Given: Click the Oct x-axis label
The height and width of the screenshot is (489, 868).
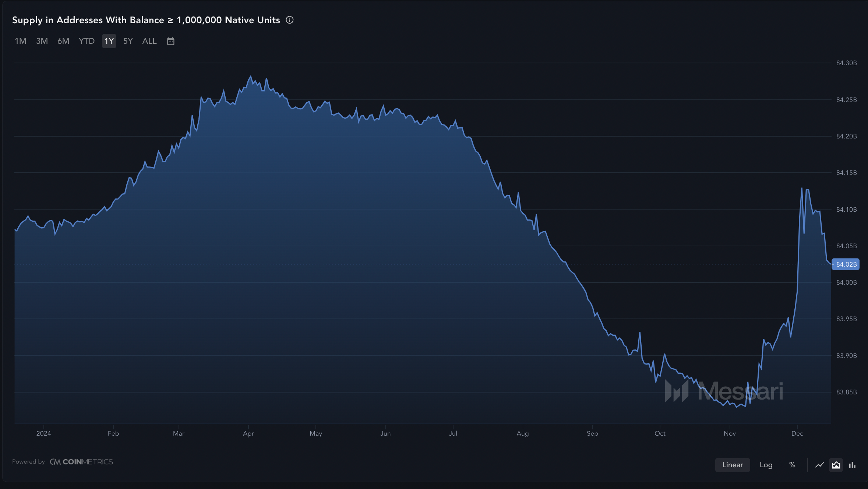Looking at the screenshot, I should point(660,433).
